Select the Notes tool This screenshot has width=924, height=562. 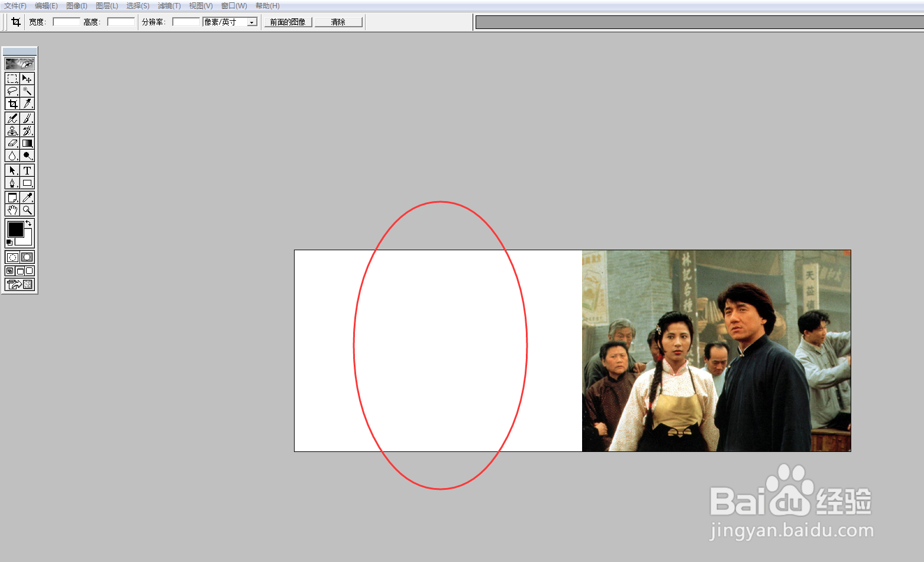[x=12, y=198]
